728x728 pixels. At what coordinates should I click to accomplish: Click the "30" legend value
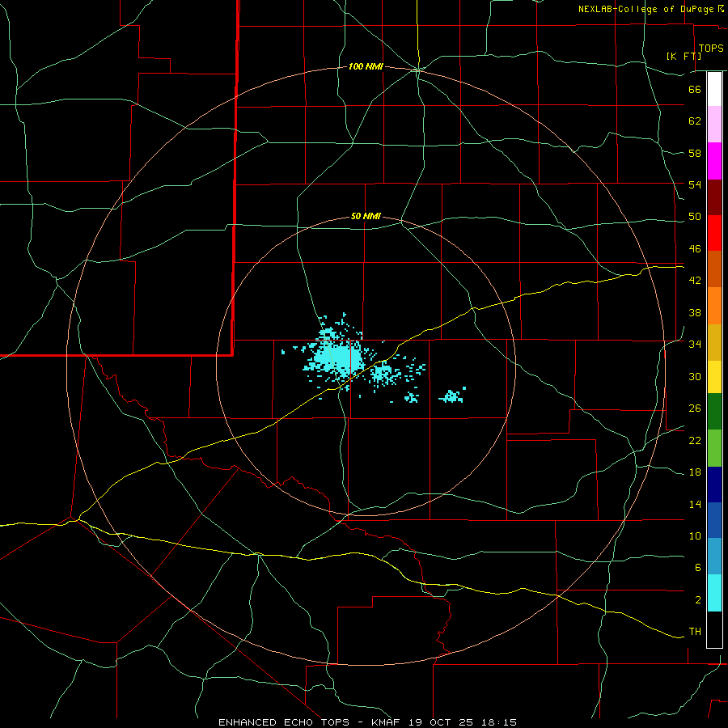pyautogui.click(x=695, y=376)
